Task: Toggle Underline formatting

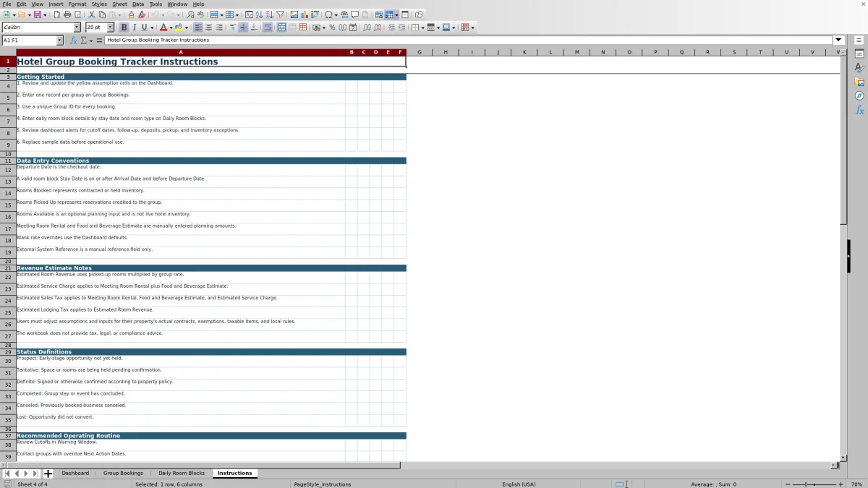Action: (x=144, y=27)
